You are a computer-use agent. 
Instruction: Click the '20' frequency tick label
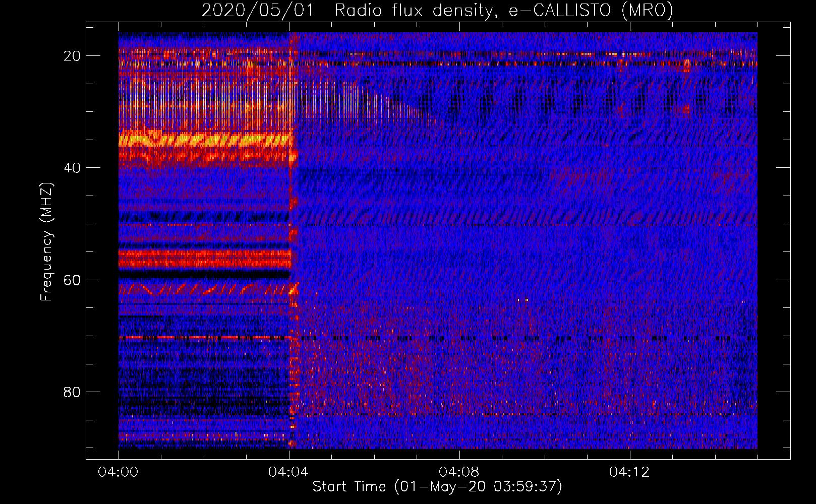pyautogui.click(x=73, y=56)
